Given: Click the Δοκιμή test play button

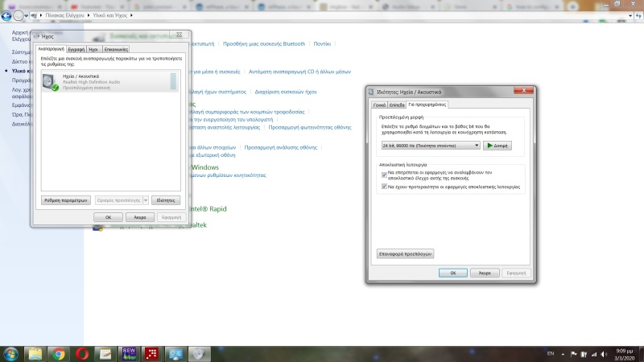Looking at the screenshot, I should pyautogui.click(x=497, y=146).
